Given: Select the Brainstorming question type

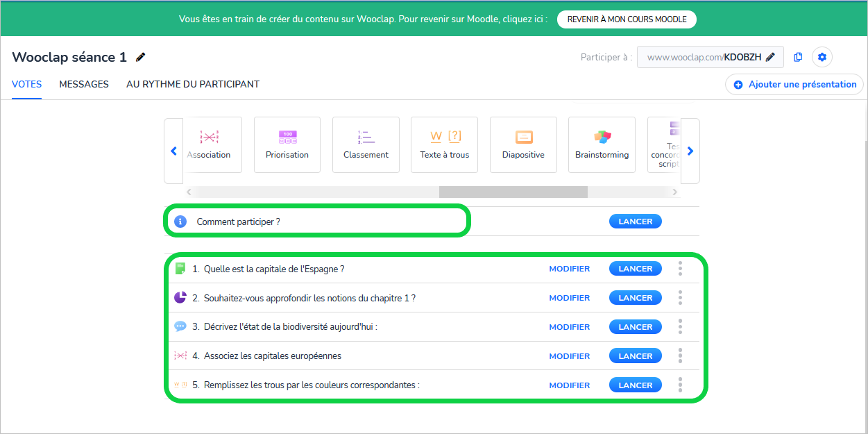Looking at the screenshot, I should coord(602,144).
